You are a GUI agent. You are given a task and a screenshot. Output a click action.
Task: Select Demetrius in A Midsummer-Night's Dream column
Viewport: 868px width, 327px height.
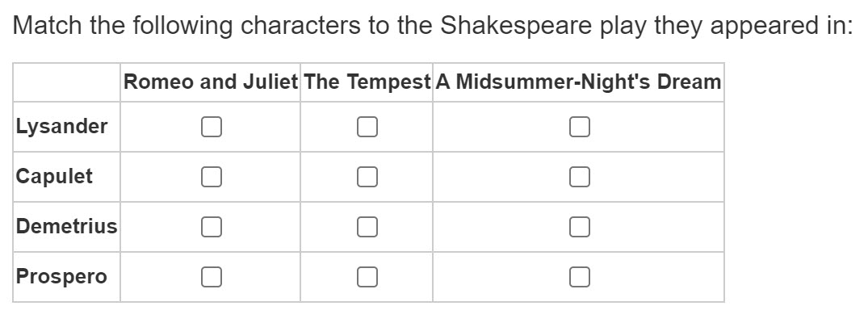[x=578, y=227]
